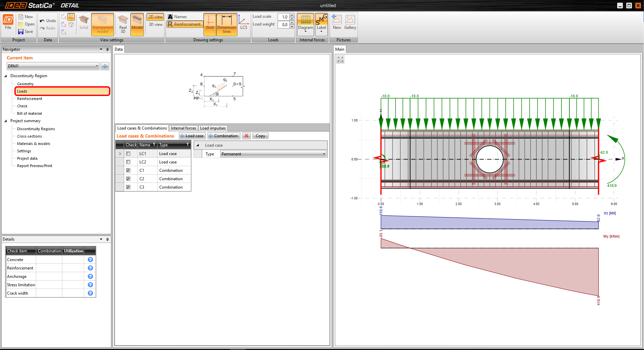
Task: Click the Save icon in Project group
Action: point(21,32)
